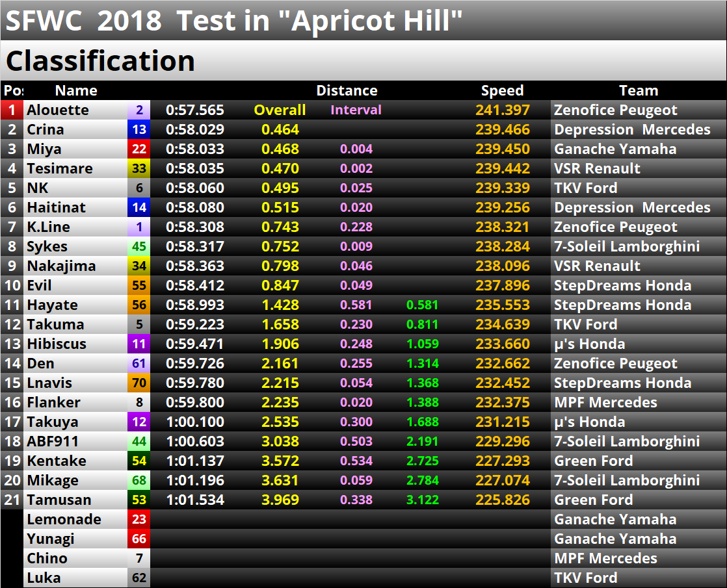
Task: Click driver name Hibiscus
Action: tap(57, 344)
